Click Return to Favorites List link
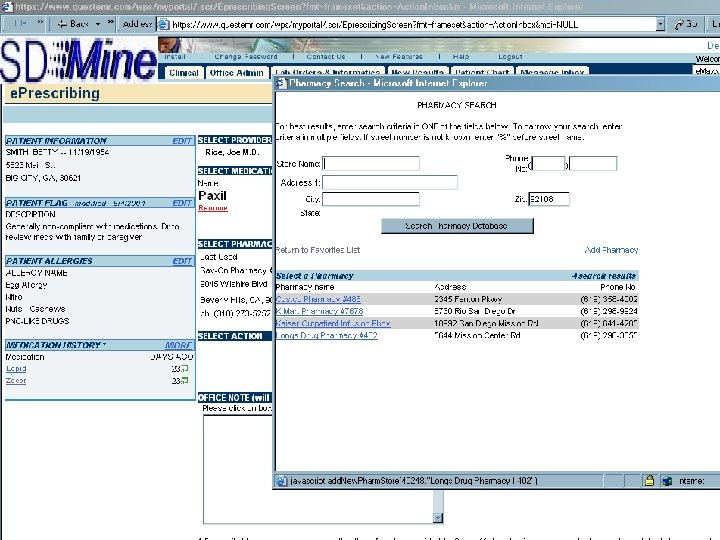Screen dimensions: 720x540 point(318,250)
